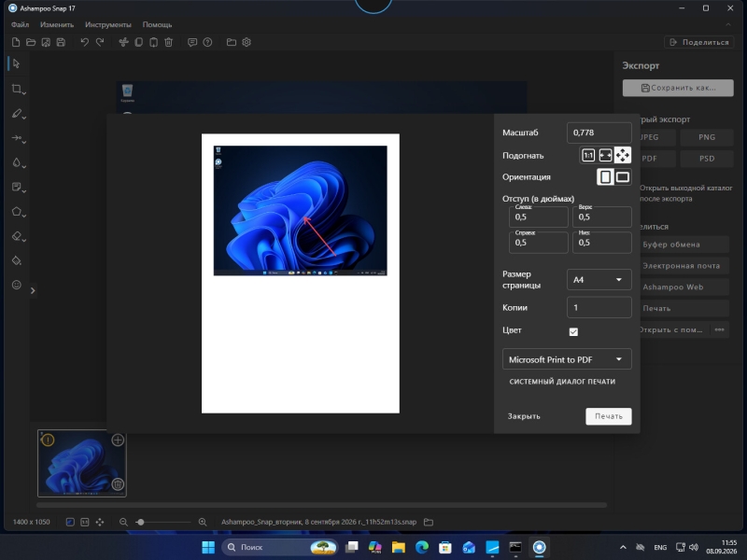Click the zoom out magnifier icon
This screenshot has width=747, height=560.
tap(123, 523)
